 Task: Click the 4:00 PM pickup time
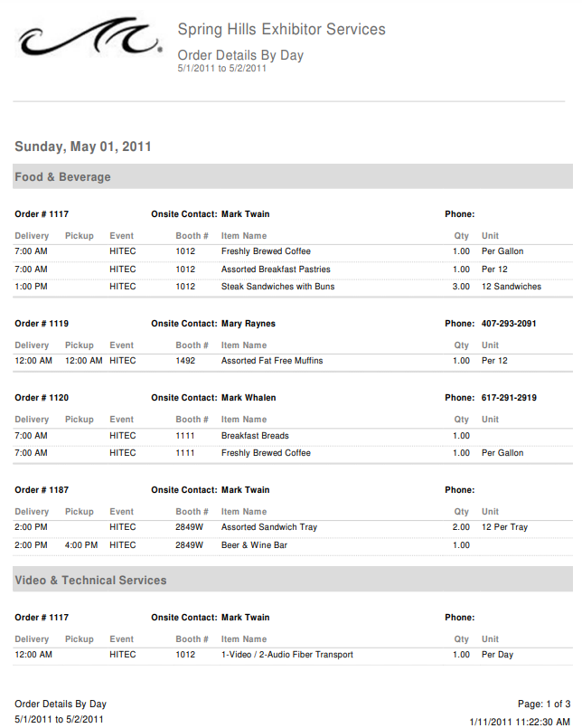[x=81, y=545]
